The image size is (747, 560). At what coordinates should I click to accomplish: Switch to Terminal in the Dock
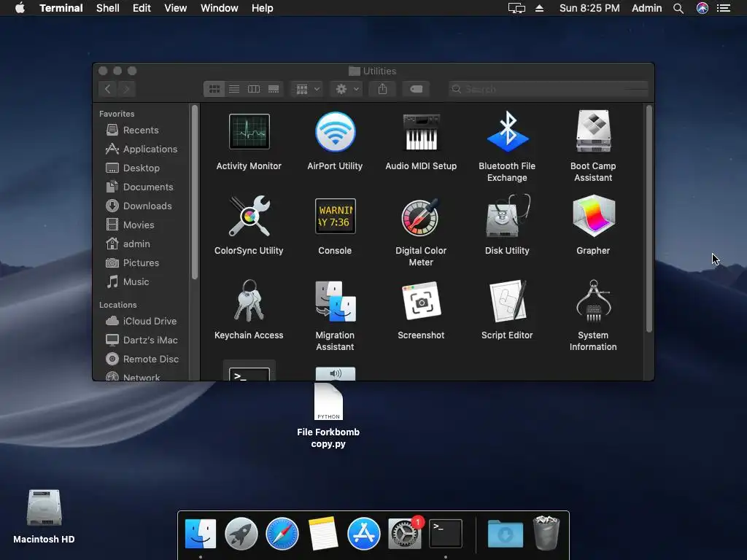446,533
